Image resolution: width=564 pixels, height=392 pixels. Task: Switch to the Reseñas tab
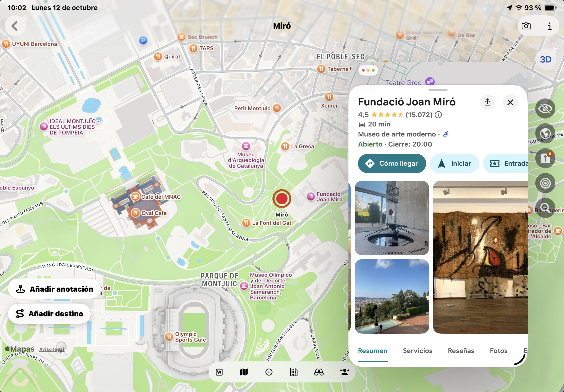coord(461,351)
